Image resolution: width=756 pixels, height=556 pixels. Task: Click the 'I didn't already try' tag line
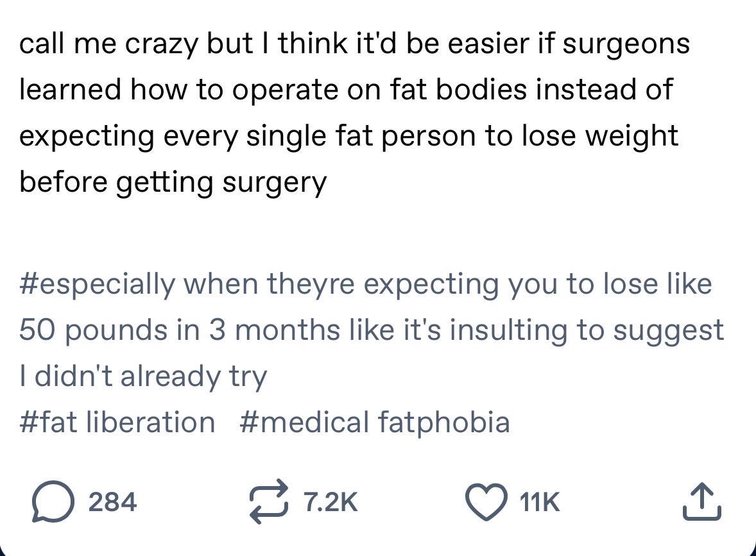pyautogui.click(x=143, y=376)
